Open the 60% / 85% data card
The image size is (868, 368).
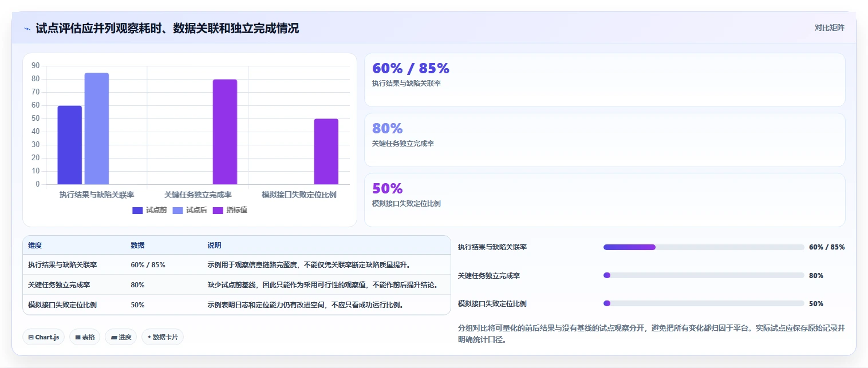605,80
